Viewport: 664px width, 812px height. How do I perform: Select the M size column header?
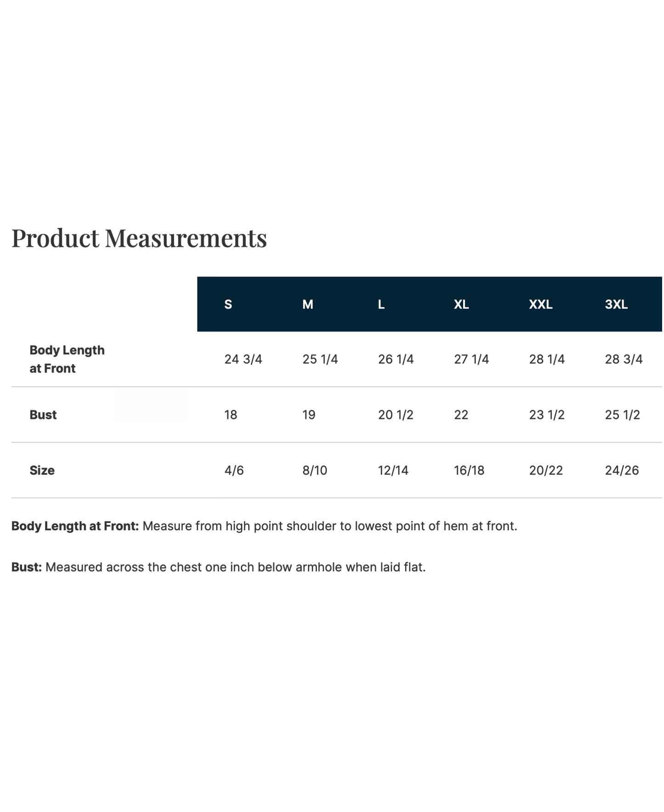coord(308,304)
